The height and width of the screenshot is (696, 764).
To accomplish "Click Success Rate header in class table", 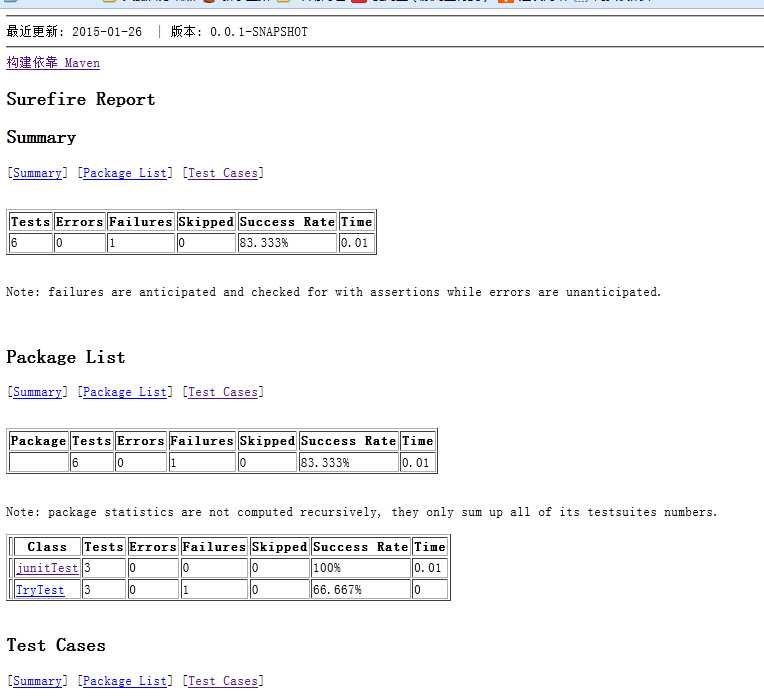I will 361,547.
